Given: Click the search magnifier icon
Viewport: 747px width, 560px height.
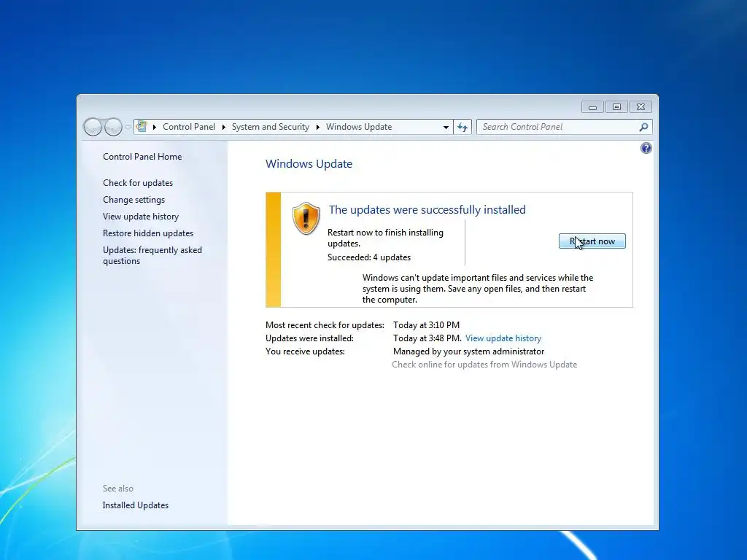Looking at the screenshot, I should (x=643, y=127).
